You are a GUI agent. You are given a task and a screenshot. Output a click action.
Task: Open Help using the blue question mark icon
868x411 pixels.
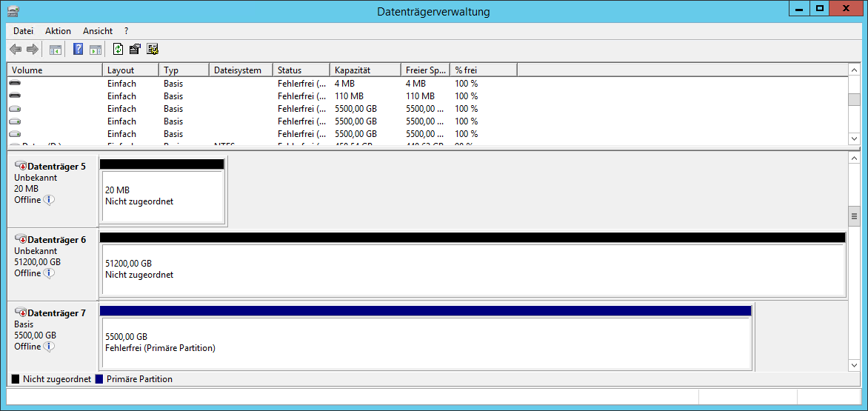[x=78, y=50]
